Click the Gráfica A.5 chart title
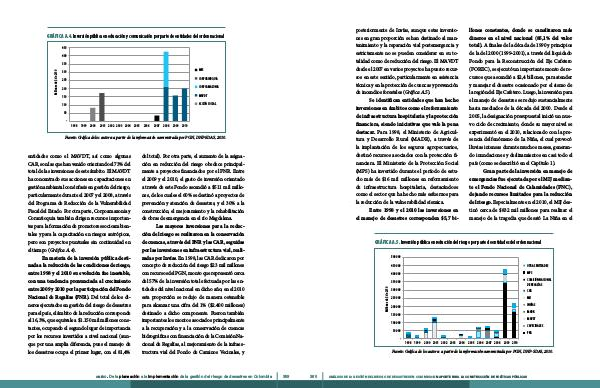Image resolution: width=600 pixels, height=388 pixels. tap(458, 242)
